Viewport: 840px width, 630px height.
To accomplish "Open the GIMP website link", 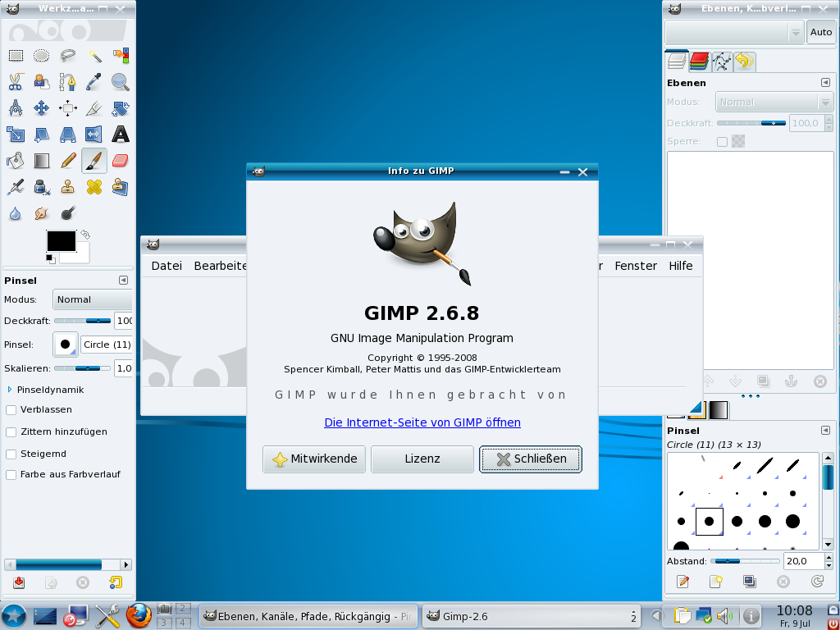I will tap(422, 422).
